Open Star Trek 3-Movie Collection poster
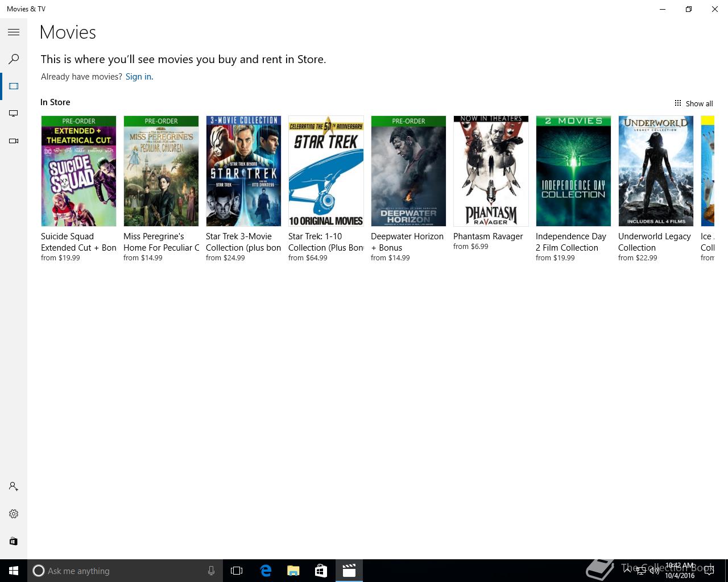Image resolution: width=728 pixels, height=582 pixels. tap(243, 171)
